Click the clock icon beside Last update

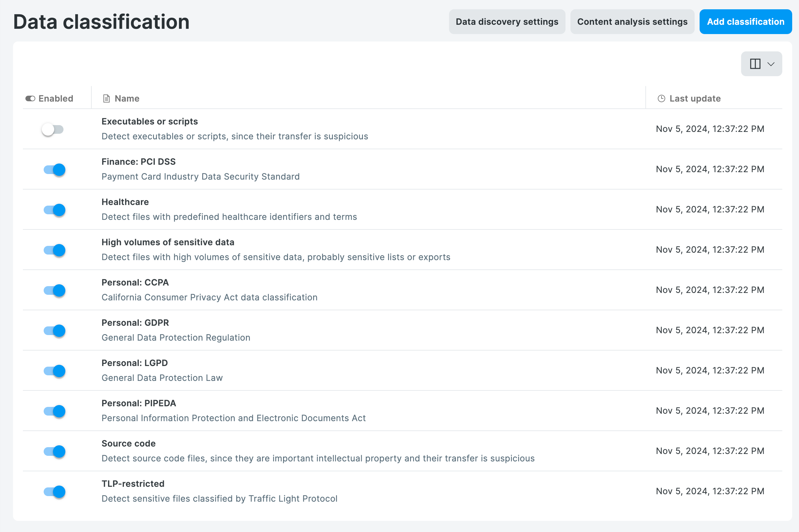pyautogui.click(x=661, y=98)
